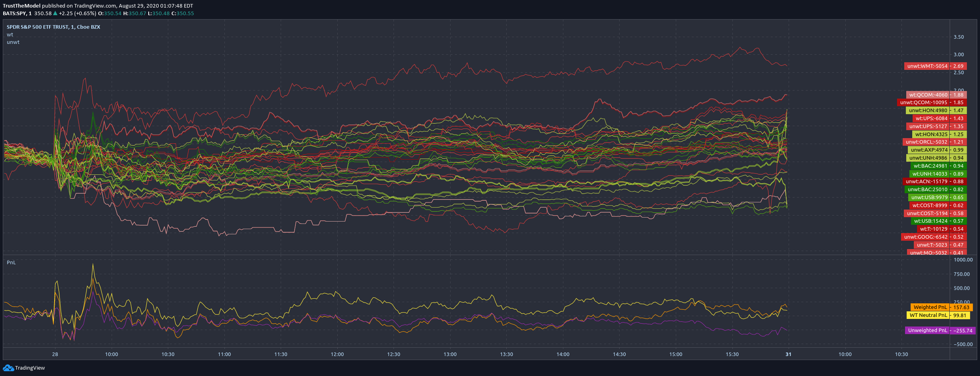Click the TradingView wordmark at bottom left
This screenshot has width=980, height=376.
(x=30, y=368)
